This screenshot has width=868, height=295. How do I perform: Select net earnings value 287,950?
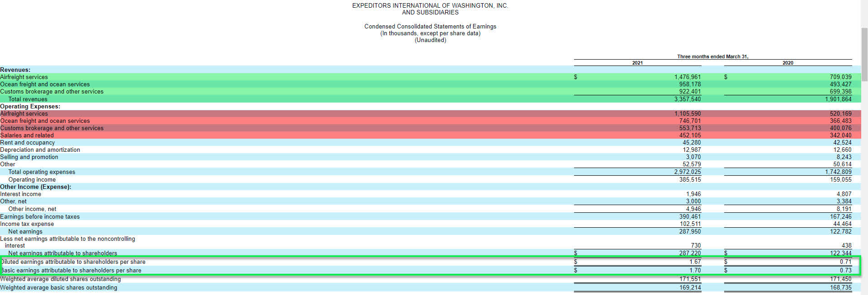(690, 232)
